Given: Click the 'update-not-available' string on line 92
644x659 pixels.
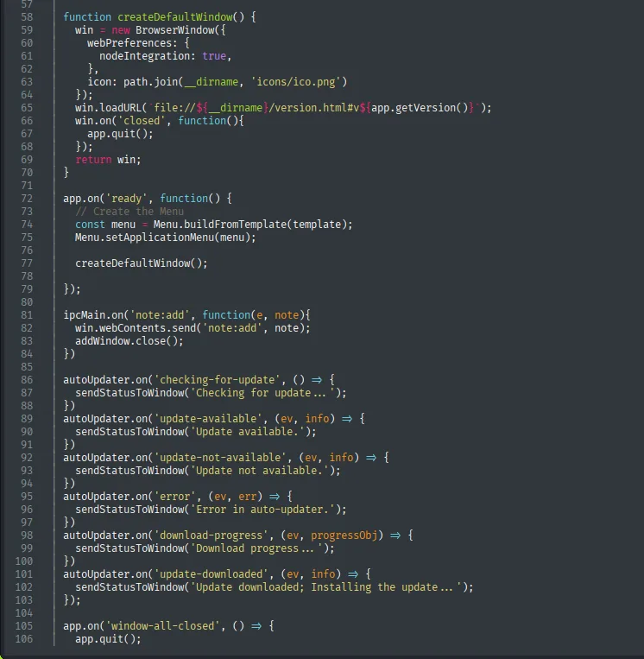Looking at the screenshot, I should (x=220, y=458).
